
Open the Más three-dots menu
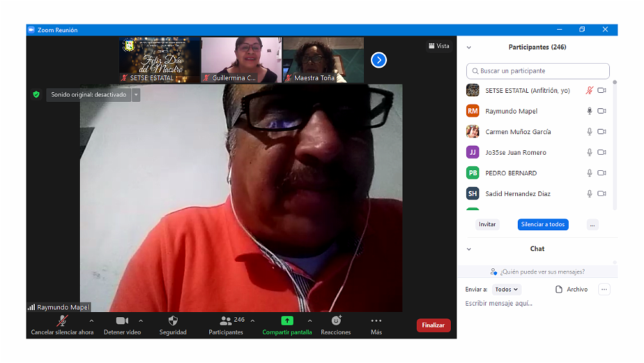coord(376,320)
